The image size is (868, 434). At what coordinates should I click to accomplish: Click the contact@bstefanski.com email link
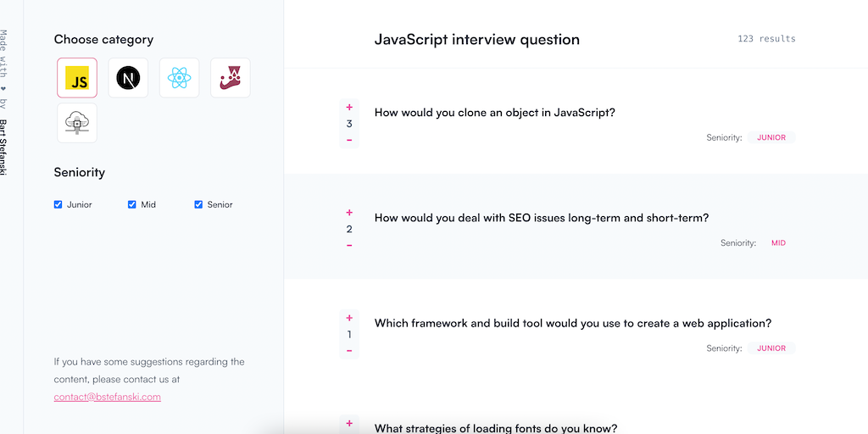tap(107, 397)
